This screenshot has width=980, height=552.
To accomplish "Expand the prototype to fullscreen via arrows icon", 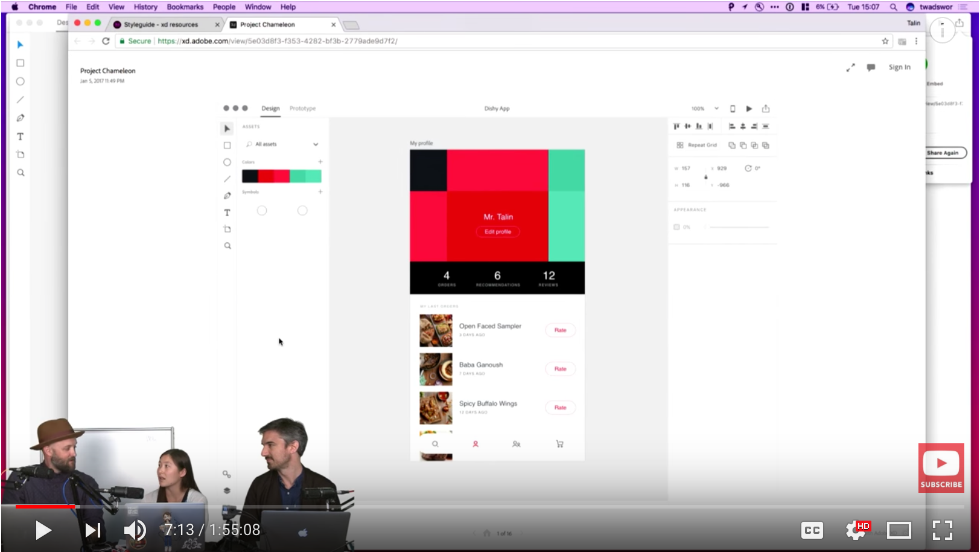I will point(850,68).
